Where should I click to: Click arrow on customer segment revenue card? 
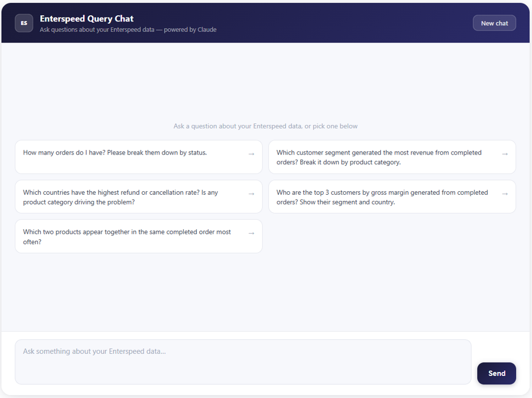(505, 154)
